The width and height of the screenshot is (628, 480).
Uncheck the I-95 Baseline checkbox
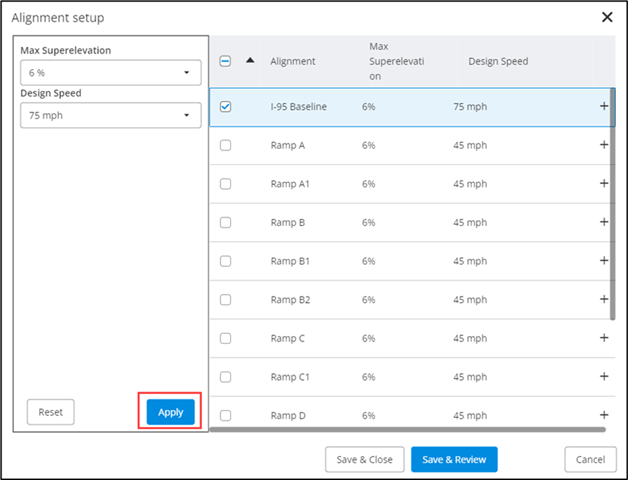pyautogui.click(x=225, y=107)
